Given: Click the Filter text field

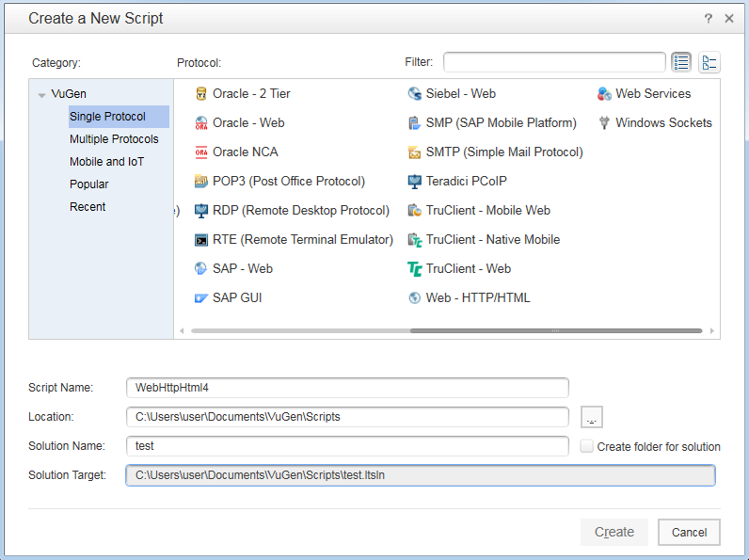Looking at the screenshot, I should pyautogui.click(x=554, y=62).
